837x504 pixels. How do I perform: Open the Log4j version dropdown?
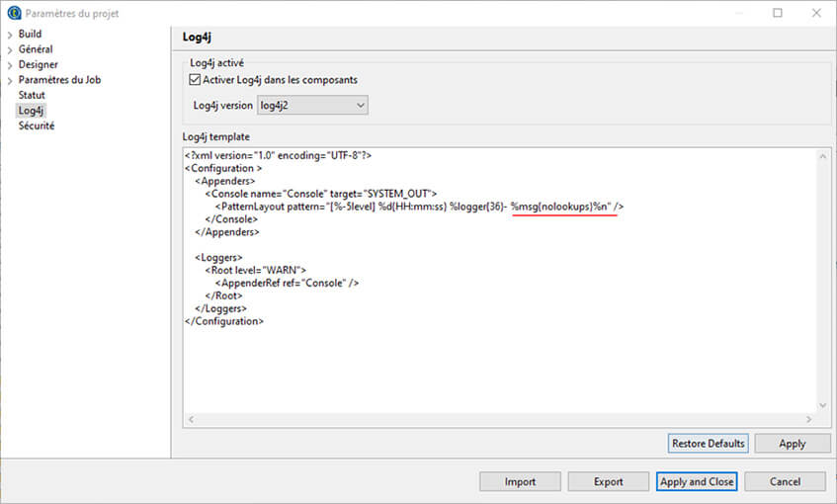click(x=312, y=105)
